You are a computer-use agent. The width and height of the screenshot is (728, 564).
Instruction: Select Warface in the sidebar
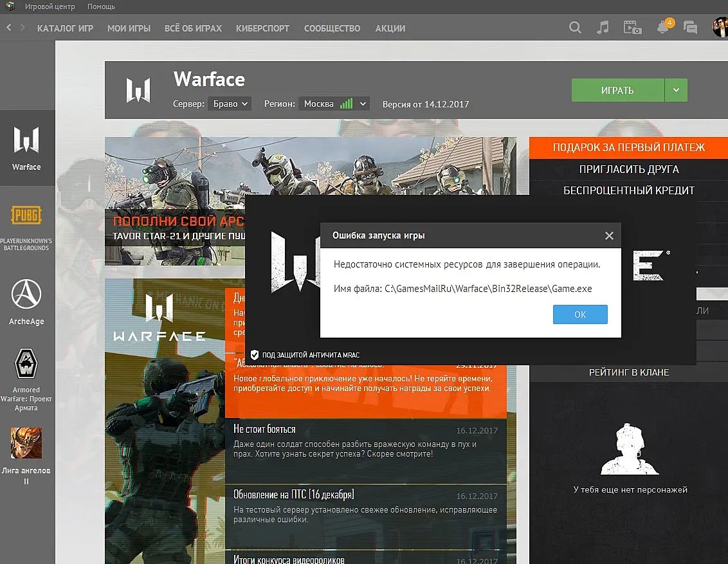pos(27,148)
